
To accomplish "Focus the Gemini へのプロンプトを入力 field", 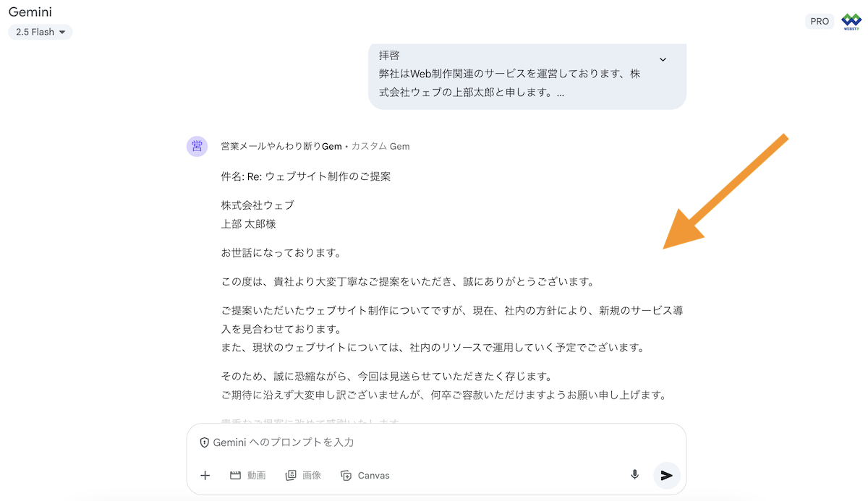I will 434,442.
